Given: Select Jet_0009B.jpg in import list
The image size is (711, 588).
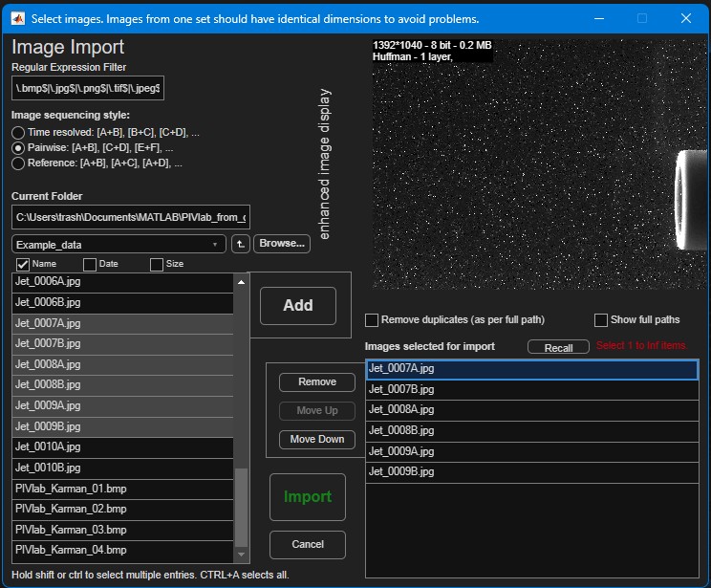Looking at the screenshot, I should tap(532, 472).
